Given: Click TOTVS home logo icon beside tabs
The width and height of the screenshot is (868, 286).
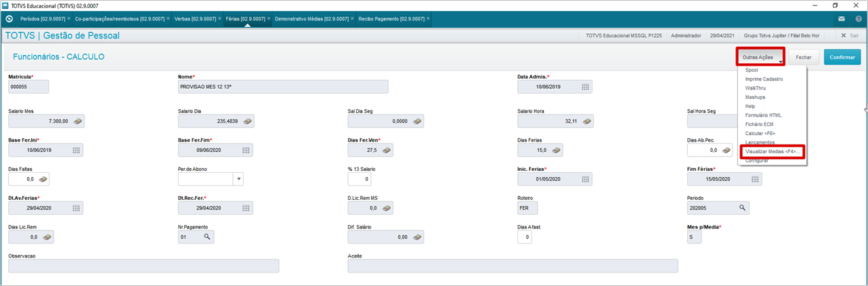Looking at the screenshot, I should click(x=9, y=19).
